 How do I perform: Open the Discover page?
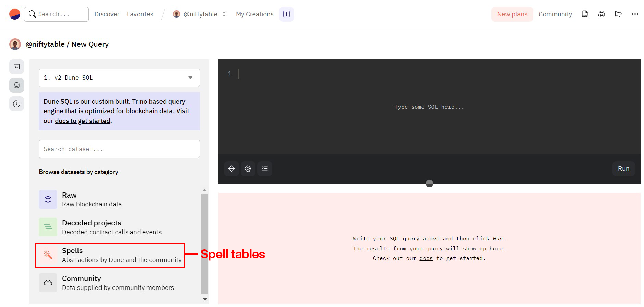[x=107, y=14]
